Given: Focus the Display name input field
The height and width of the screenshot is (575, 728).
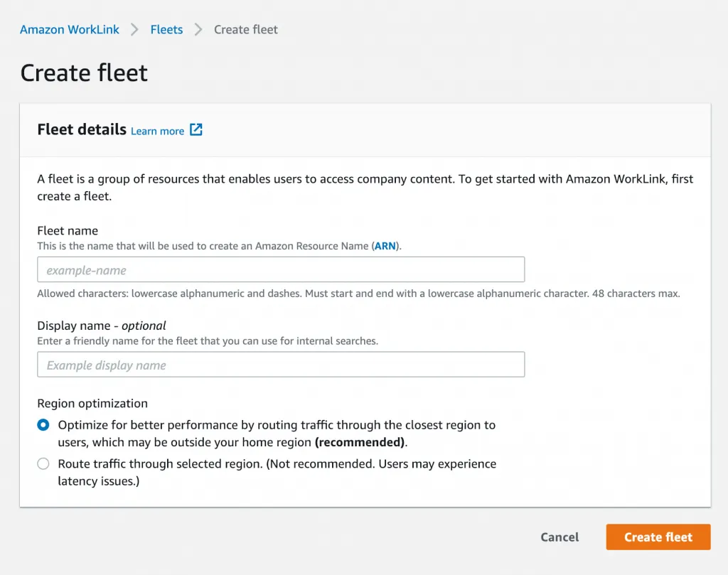Looking at the screenshot, I should click(281, 365).
